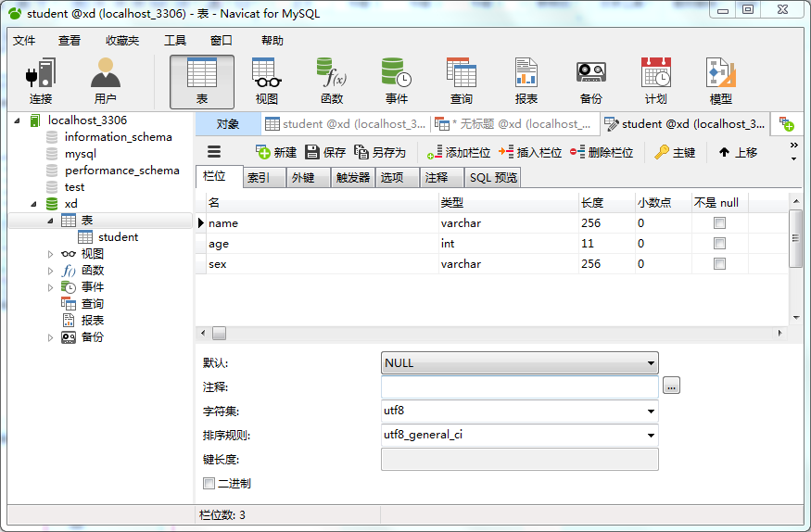Check 'not null' for the age field

click(x=719, y=244)
